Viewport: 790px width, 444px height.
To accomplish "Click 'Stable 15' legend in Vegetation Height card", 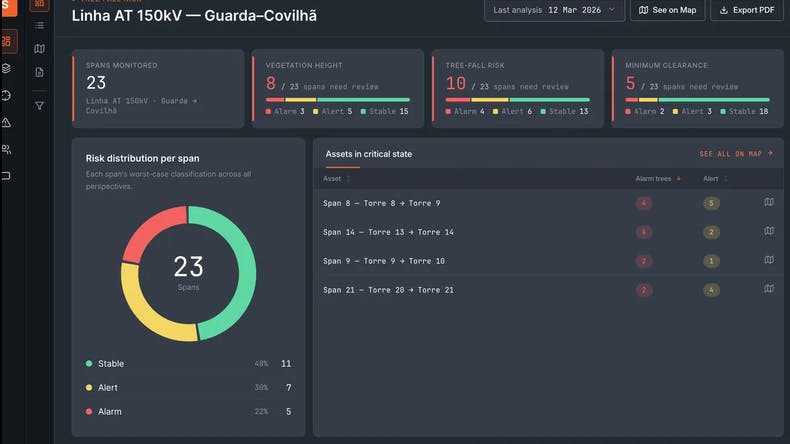I will coord(384,111).
